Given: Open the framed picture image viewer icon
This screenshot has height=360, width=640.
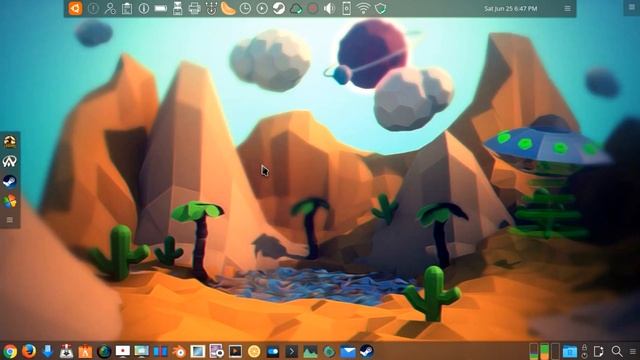Looking at the screenshot, I should [x=198, y=351].
